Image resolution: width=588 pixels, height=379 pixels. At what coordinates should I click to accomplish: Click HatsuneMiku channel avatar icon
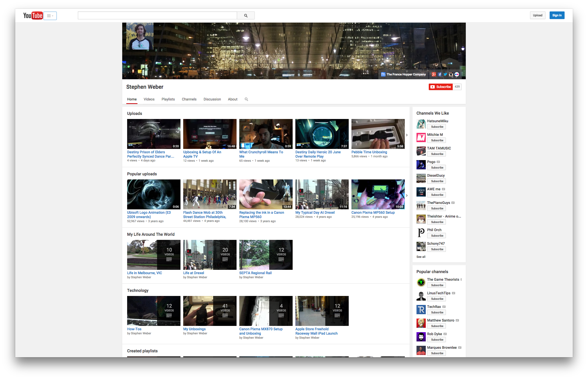[421, 124]
